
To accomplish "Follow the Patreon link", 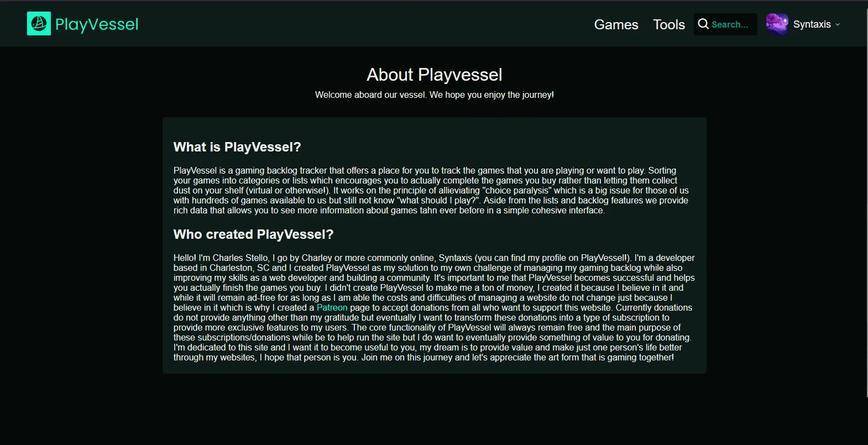I will click(x=332, y=307).
